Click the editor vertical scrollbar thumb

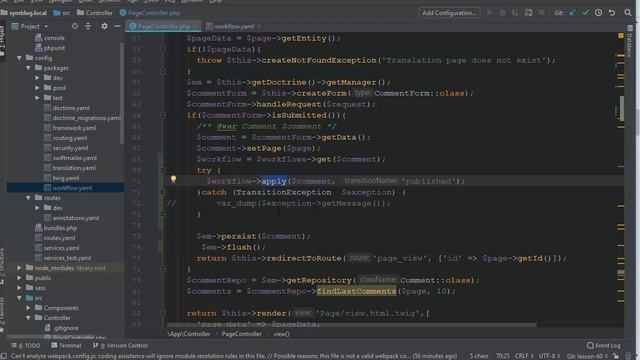point(622,108)
